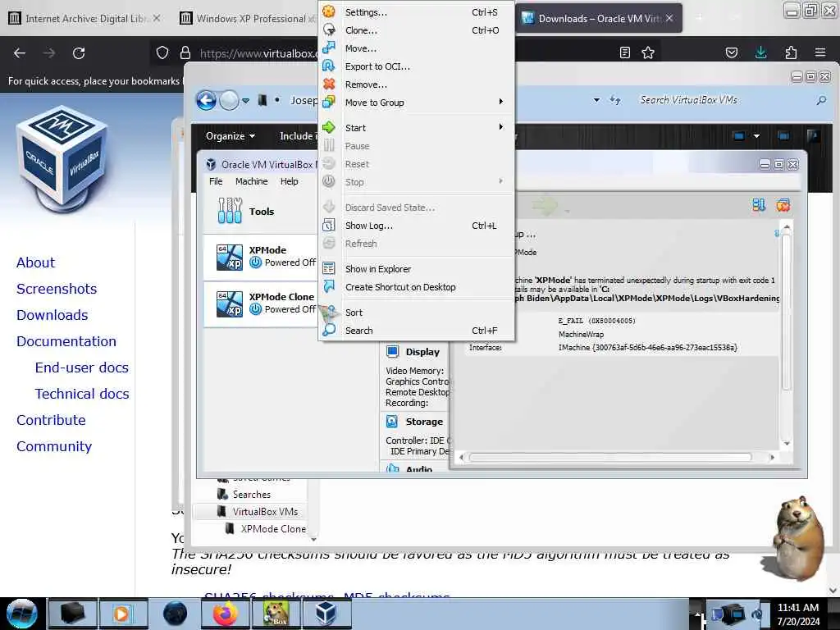840x630 pixels.
Task: Select the XPMode Clone virtual machine
Action: (262, 304)
